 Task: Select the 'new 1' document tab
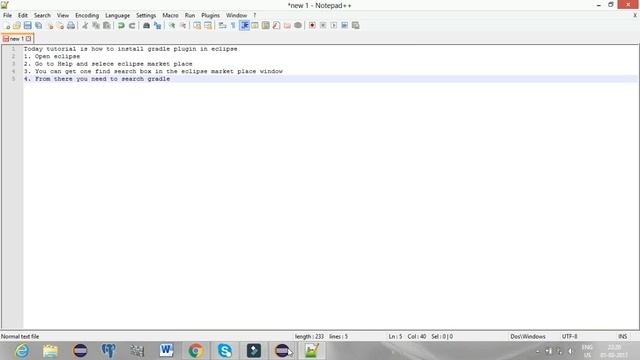(17, 39)
